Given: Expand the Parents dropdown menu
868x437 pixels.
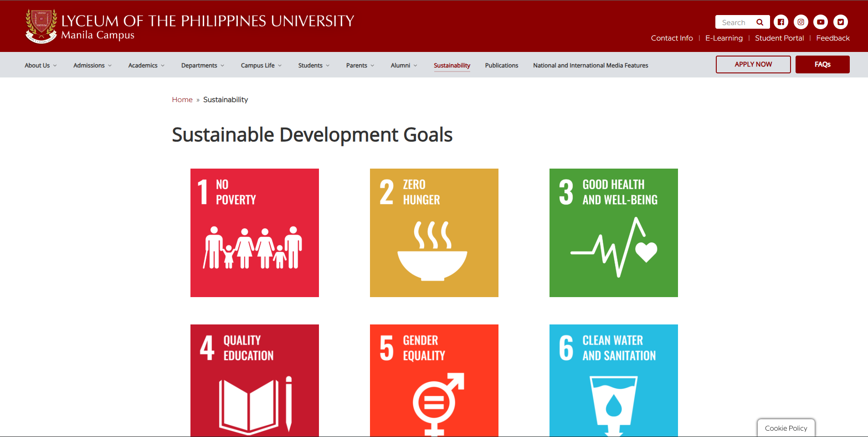Looking at the screenshot, I should [360, 66].
